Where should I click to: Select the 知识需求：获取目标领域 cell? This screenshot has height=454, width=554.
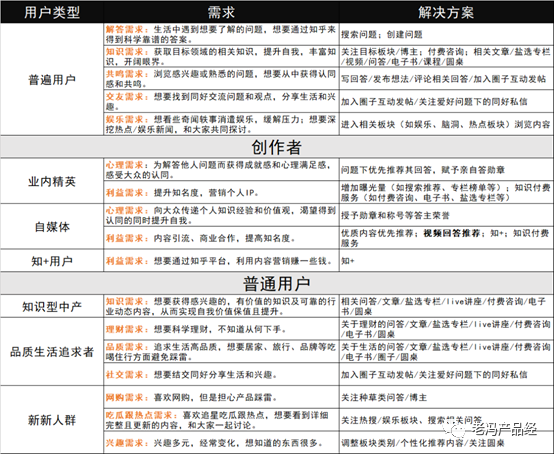(x=221, y=56)
